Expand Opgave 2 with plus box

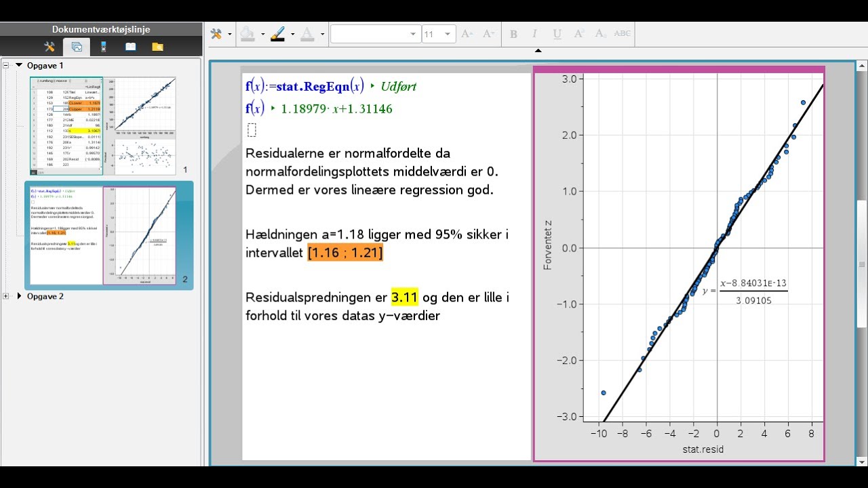6,296
